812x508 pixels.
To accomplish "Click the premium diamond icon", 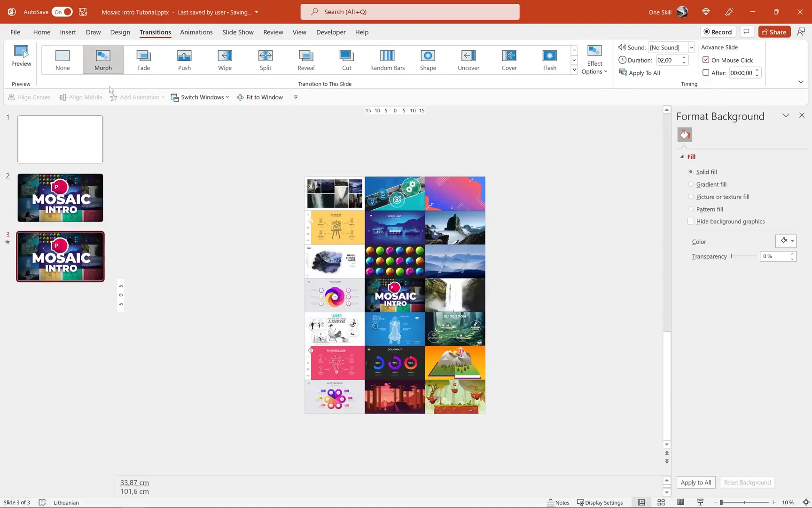I will 706,12.
